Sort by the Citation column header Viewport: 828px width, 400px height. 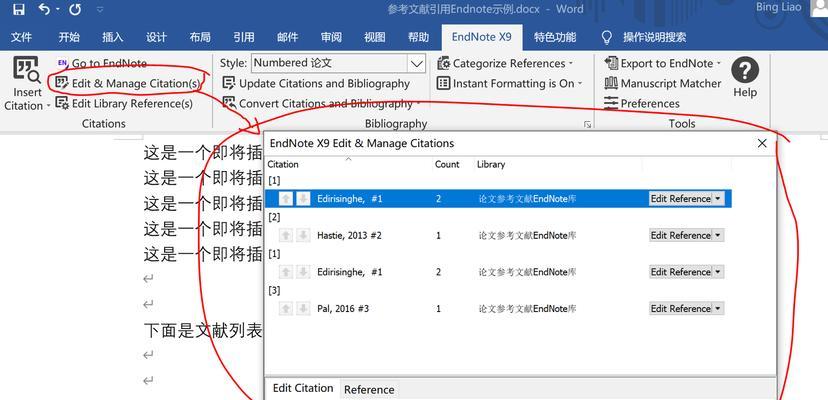coord(283,164)
